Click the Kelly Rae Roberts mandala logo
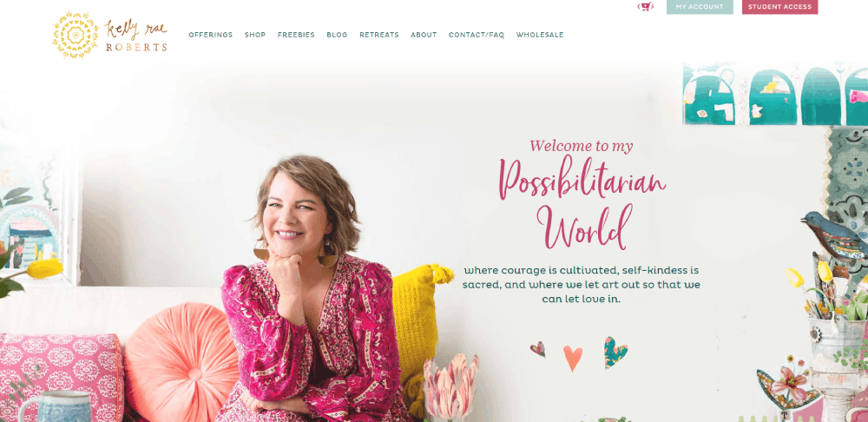Screen dimensions: 868x422 tap(76, 35)
